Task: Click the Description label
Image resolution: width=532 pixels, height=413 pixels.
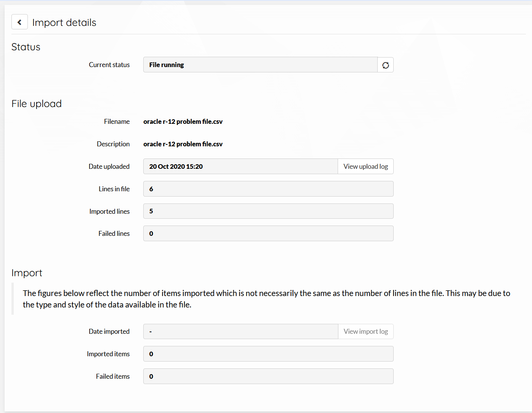Action: tap(113, 144)
